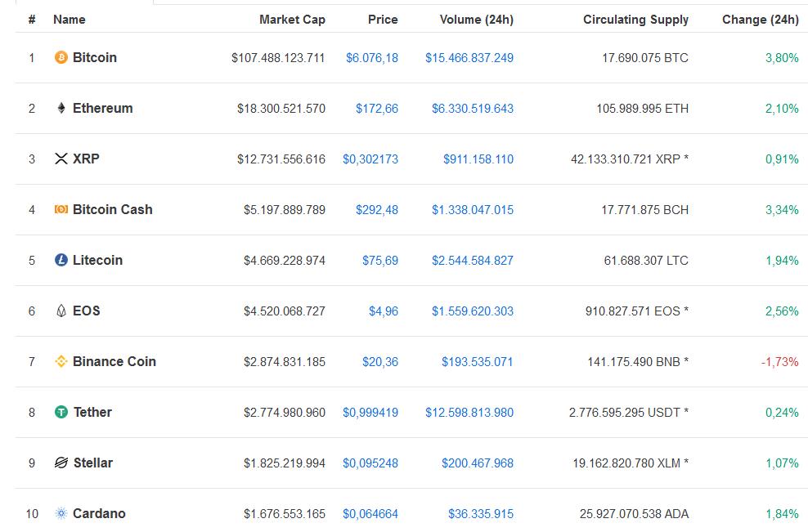Open the Binance Coin page
Screen dimensions: 808x532
(114, 361)
